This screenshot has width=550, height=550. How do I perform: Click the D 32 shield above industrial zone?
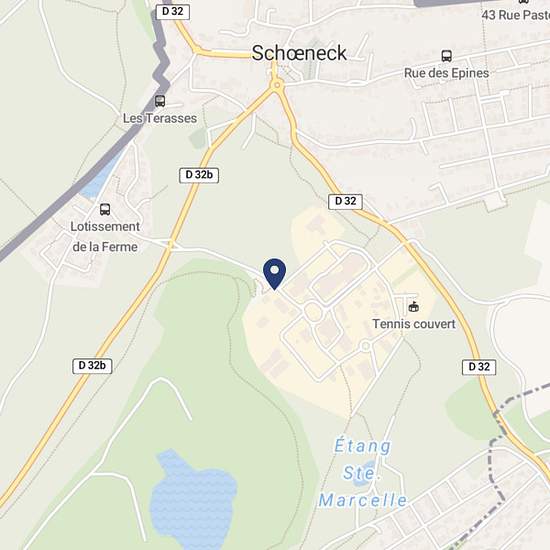(x=346, y=202)
